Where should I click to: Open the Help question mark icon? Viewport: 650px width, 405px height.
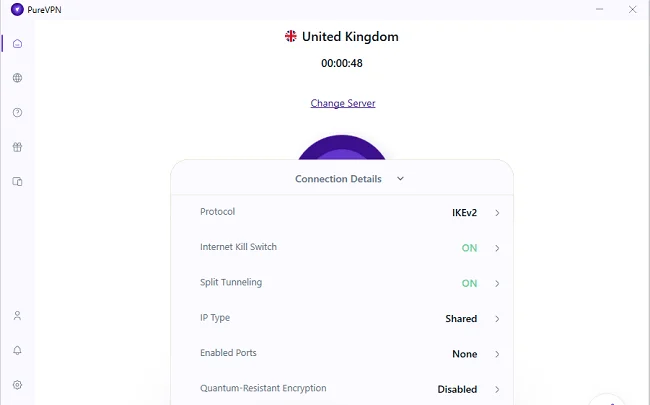(x=17, y=112)
